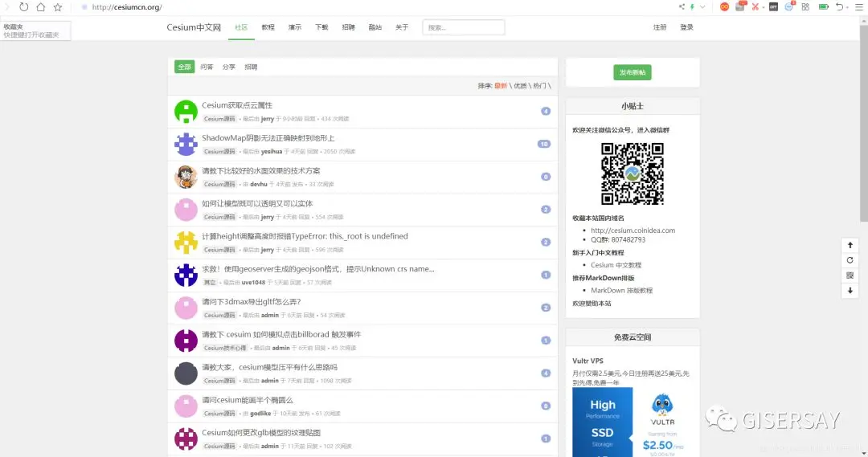
Task: Sort posts by 热门
Action: 539,86
